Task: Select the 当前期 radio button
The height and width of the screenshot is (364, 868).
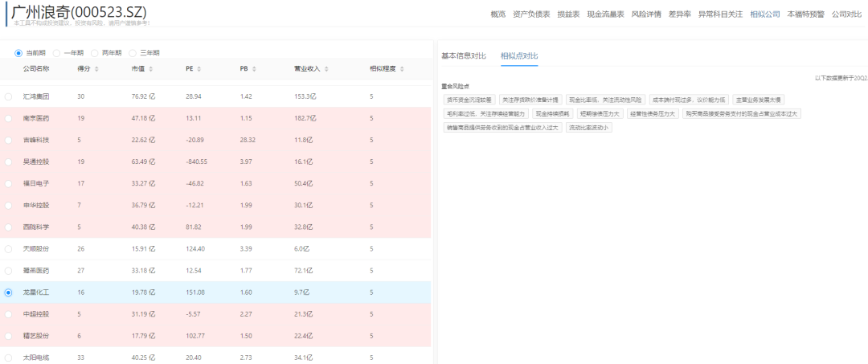Action: point(18,53)
